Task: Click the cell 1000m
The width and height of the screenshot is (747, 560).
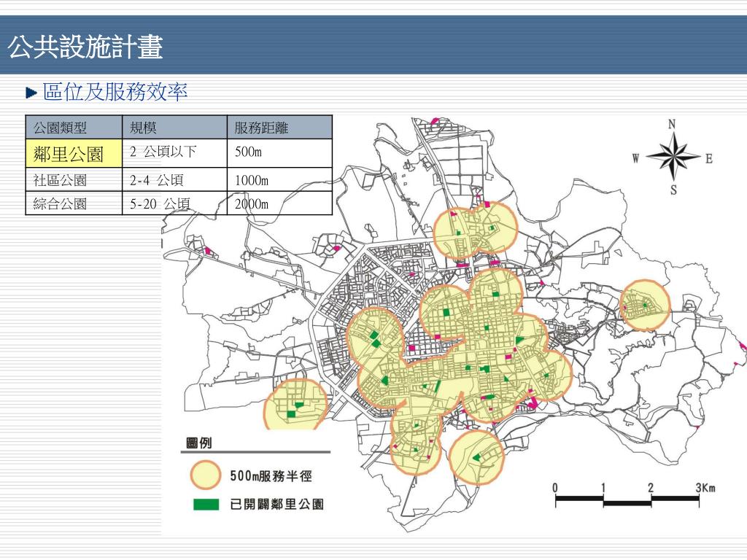Action: [279, 180]
